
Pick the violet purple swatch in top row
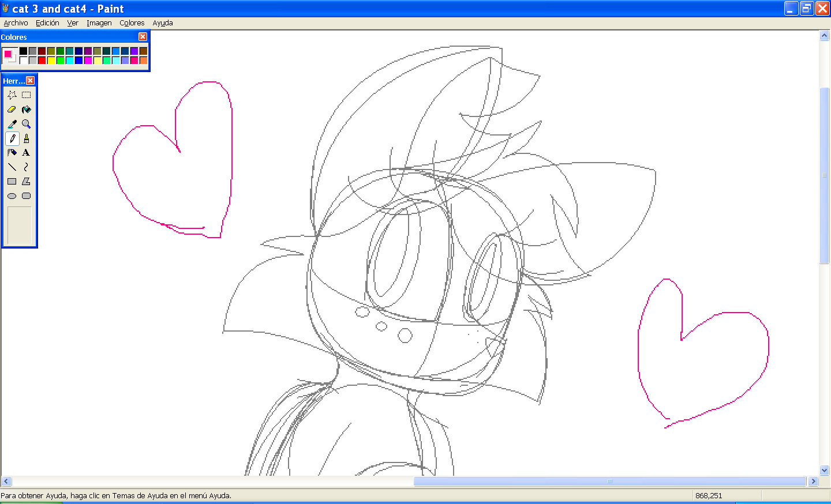point(134,51)
